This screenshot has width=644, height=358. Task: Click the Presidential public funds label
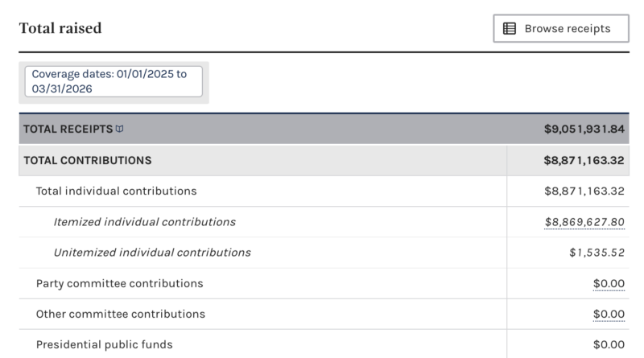tap(104, 344)
